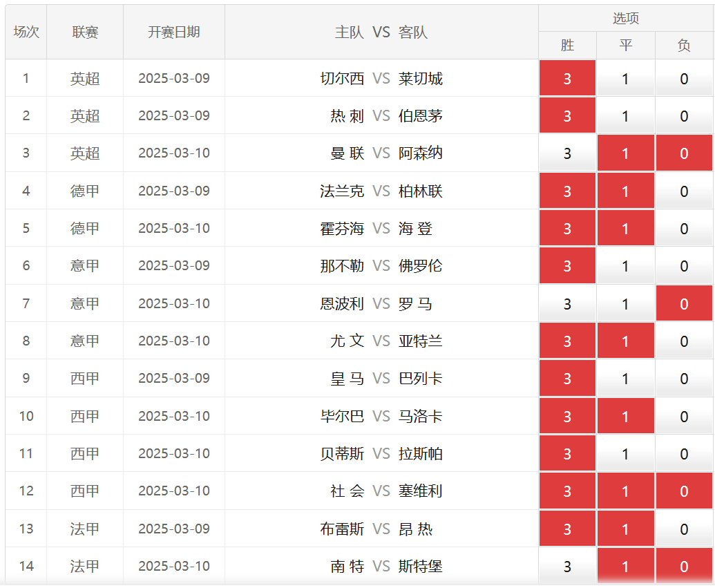
Task: Click the date in the 曼联 row
Action: pyautogui.click(x=173, y=153)
